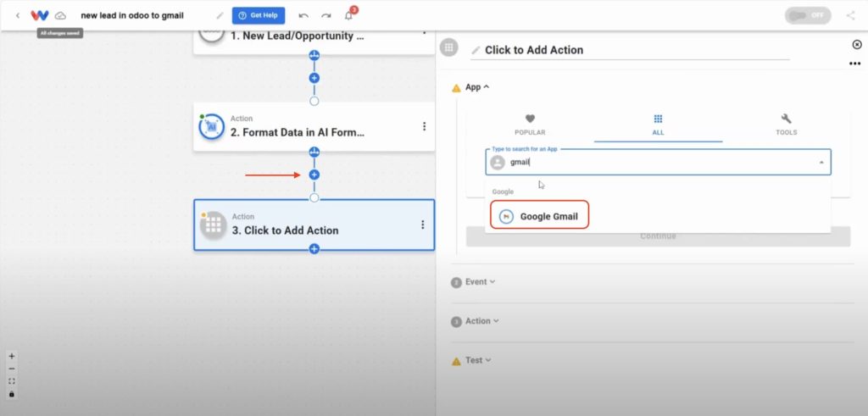868x416 pixels.
Task: Zoom out on the canvas
Action: click(x=12, y=369)
